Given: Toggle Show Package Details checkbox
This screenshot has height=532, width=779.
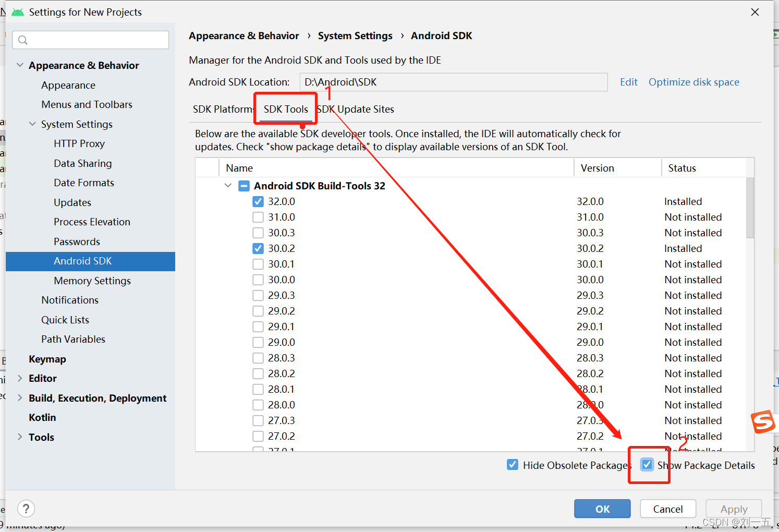Looking at the screenshot, I should point(647,465).
